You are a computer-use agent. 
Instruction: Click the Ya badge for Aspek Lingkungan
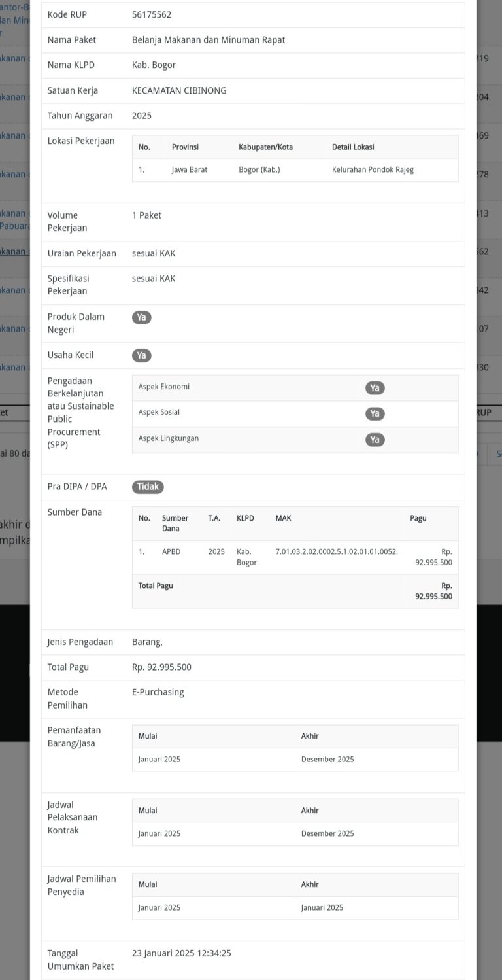375,440
